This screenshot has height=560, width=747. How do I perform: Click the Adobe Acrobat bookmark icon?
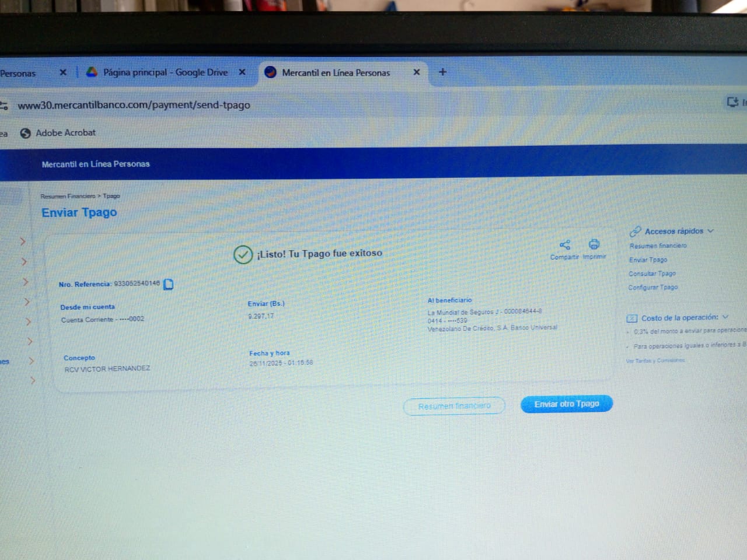(x=25, y=133)
